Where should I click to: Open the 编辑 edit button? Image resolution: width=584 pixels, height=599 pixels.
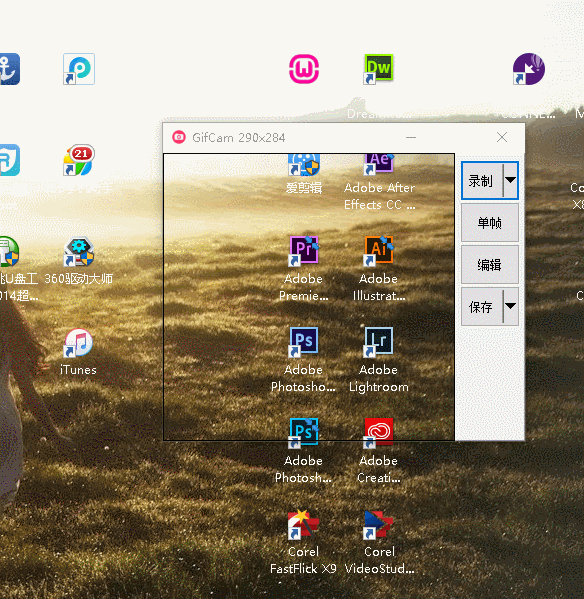490,265
